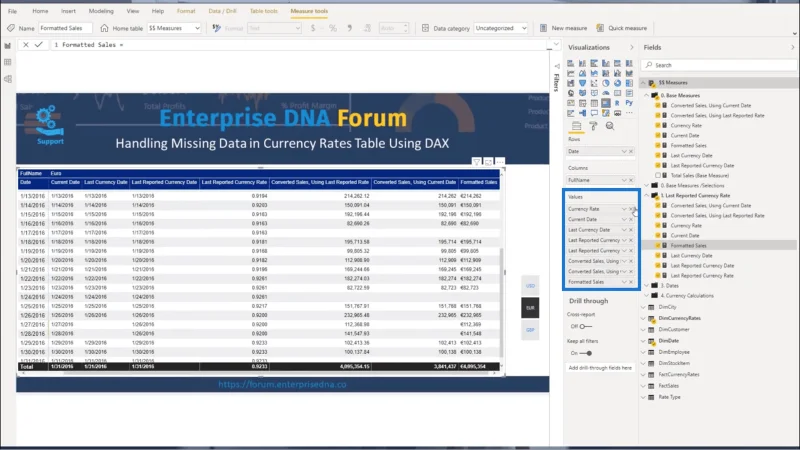This screenshot has height=450, width=800.
Task: Expand the FactSales table
Action: pos(643,386)
